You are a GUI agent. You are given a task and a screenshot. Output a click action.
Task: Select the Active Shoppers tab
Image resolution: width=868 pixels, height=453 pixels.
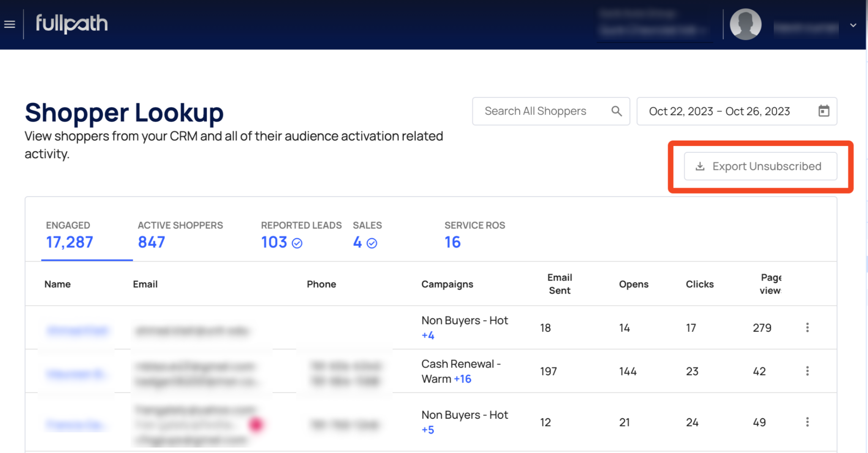[180, 235]
